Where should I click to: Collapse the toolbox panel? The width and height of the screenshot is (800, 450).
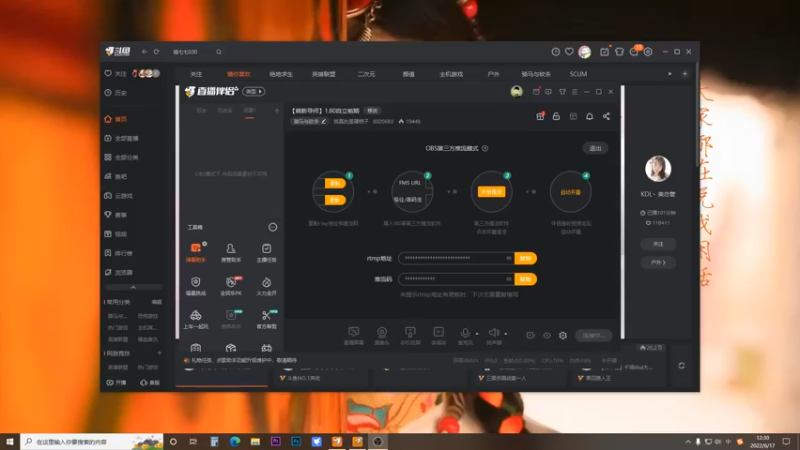tap(273, 227)
